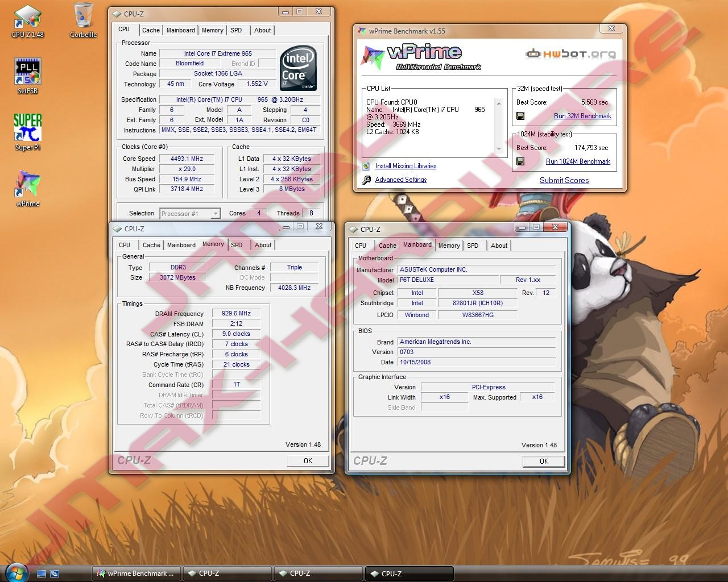The image size is (728, 582).
Task: Click the Core Speed value 4493.1 MHz
Action: click(x=187, y=159)
